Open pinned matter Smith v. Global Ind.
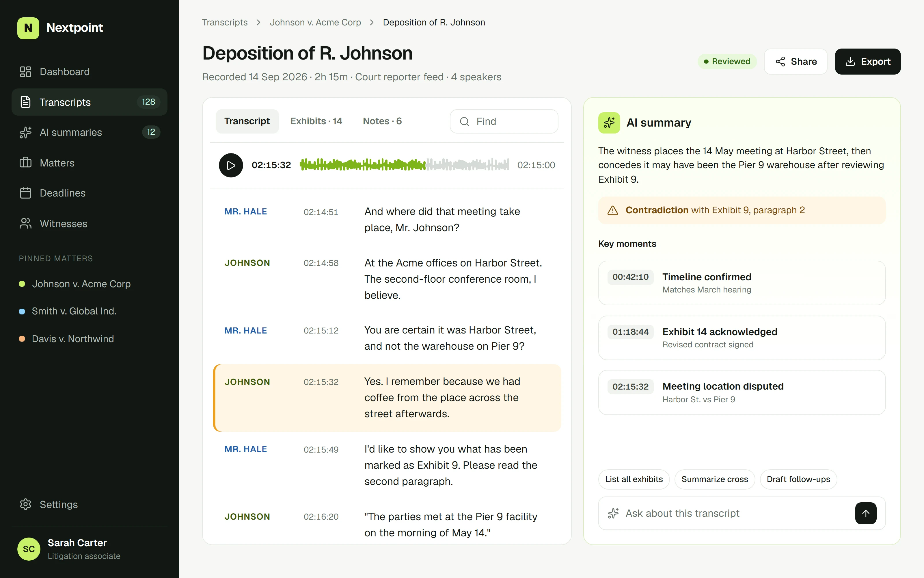Screen dimensions: 924x578 click(x=68, y=311)
